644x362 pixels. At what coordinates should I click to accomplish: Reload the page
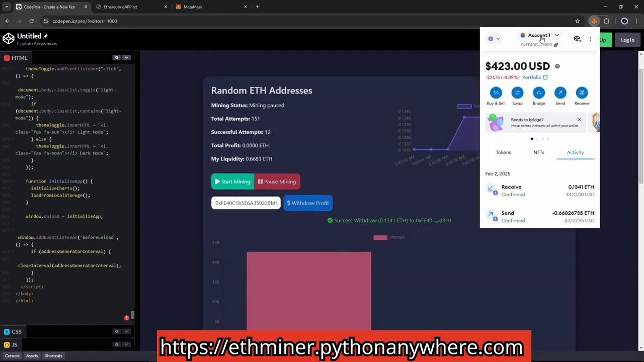31,21
